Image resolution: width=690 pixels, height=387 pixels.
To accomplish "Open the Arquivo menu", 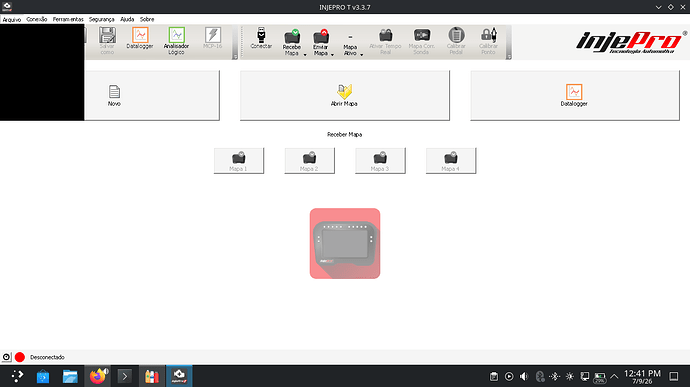I will pos(12,19).
